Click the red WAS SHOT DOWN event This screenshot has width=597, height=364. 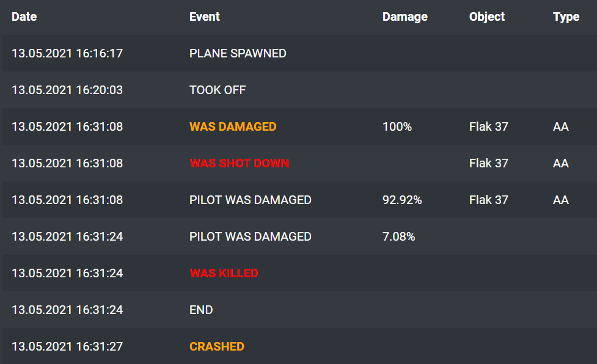(x=239, y=163)
